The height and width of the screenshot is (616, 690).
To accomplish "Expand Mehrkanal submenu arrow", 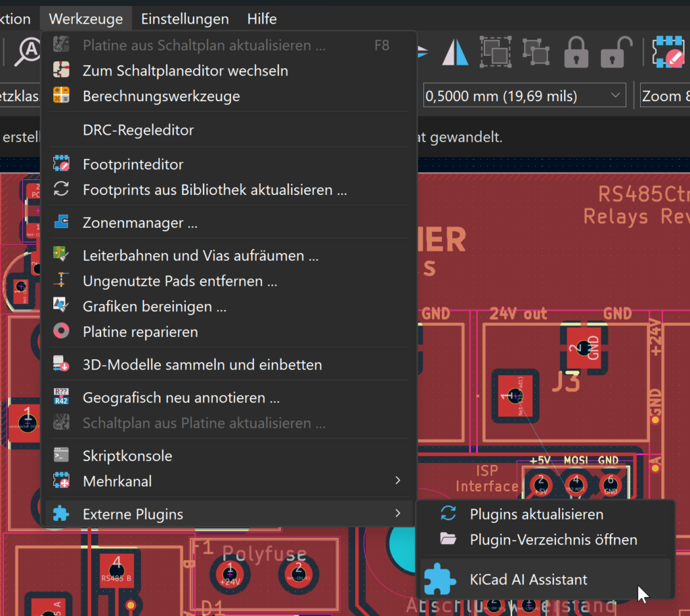I will pos(398,481).
